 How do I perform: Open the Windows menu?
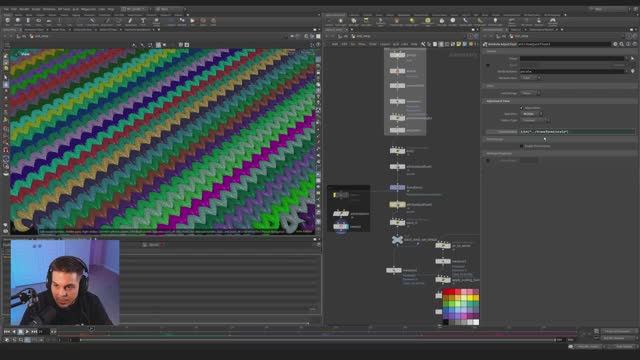(x=49, y=9)
